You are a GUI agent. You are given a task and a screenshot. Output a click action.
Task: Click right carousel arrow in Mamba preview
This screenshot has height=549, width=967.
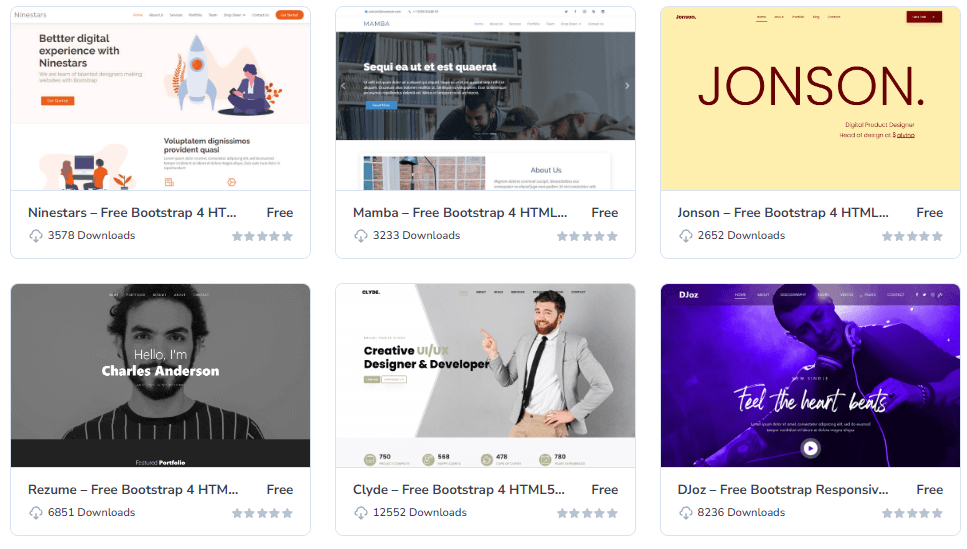click(x=627, y=86)
